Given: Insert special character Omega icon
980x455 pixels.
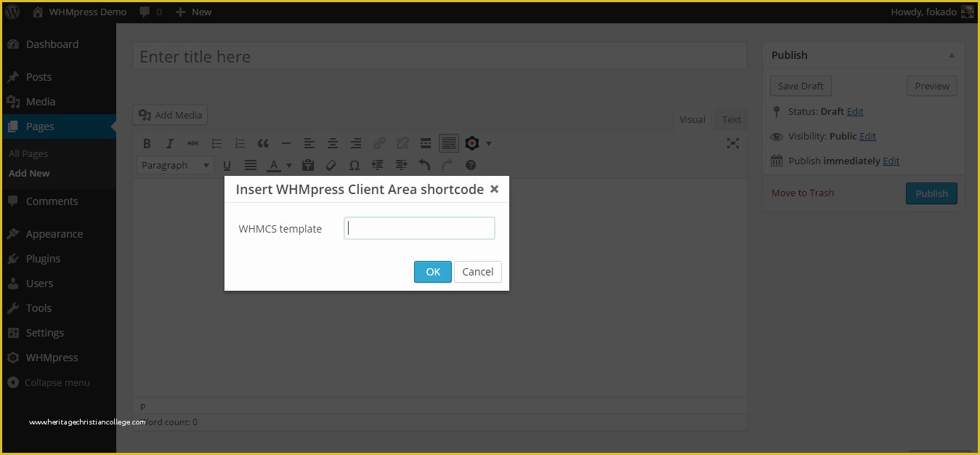Looking at the screenshot, I should (355, 166).
